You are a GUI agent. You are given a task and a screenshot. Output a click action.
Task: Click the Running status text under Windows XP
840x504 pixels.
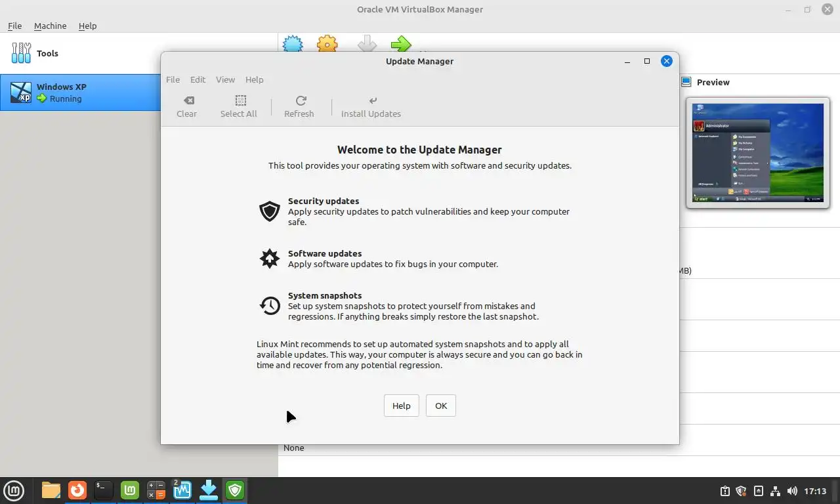coord(66,98)
